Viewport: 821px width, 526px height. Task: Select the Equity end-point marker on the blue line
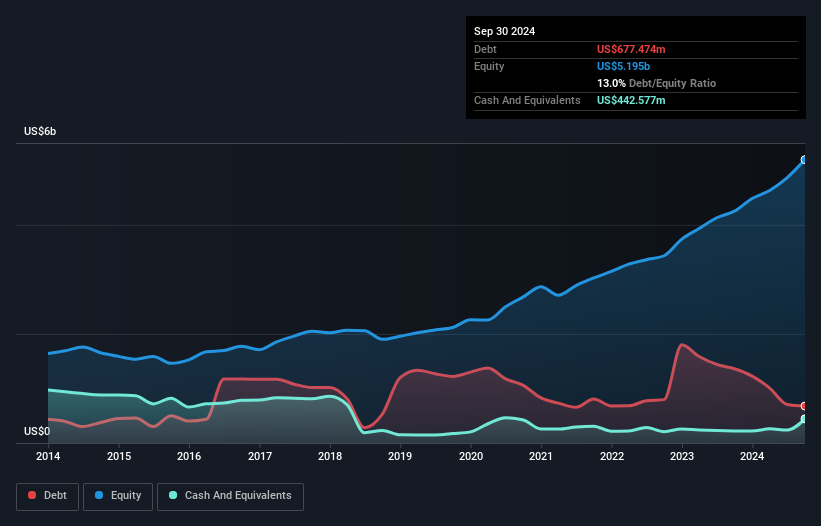pos(804,160)
